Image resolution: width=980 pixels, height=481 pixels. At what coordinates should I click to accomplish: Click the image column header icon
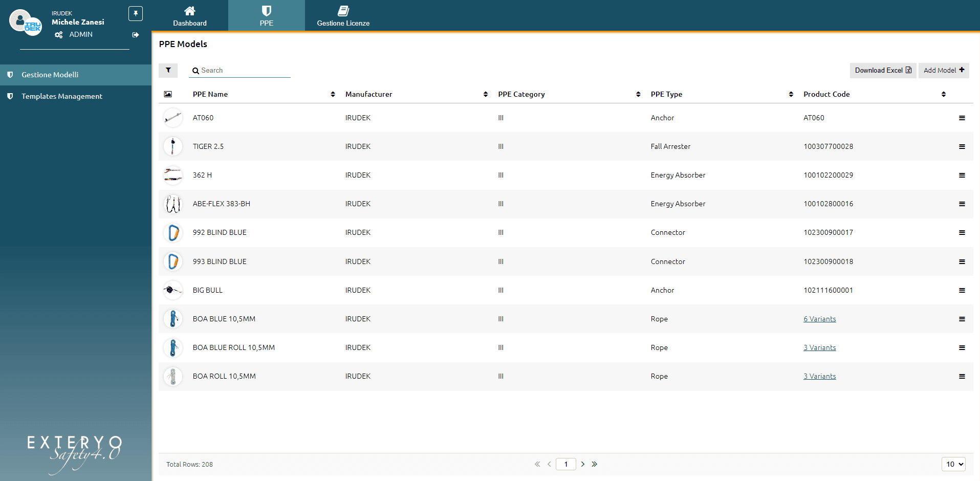point(168,94)
